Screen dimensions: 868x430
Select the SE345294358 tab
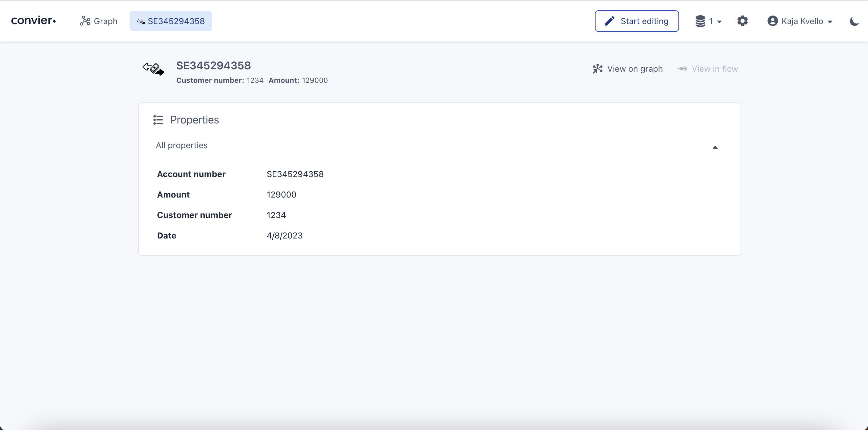[171, 21]
